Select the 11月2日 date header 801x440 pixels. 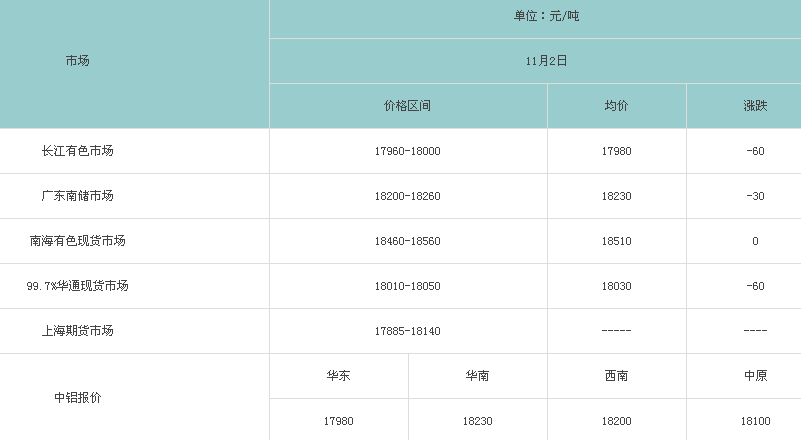coord(546,61)
